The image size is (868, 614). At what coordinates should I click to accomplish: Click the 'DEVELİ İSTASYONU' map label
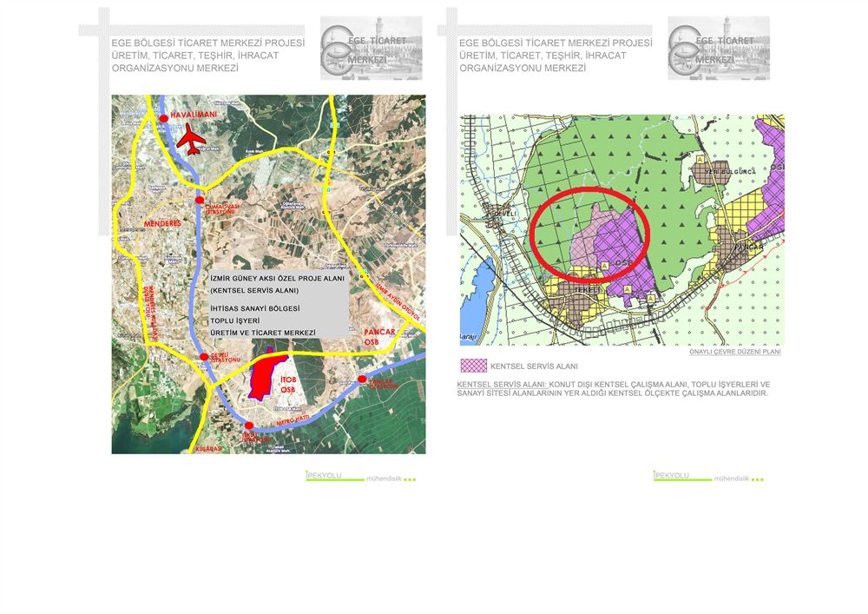pyautogui.click(x=226, y=358)
